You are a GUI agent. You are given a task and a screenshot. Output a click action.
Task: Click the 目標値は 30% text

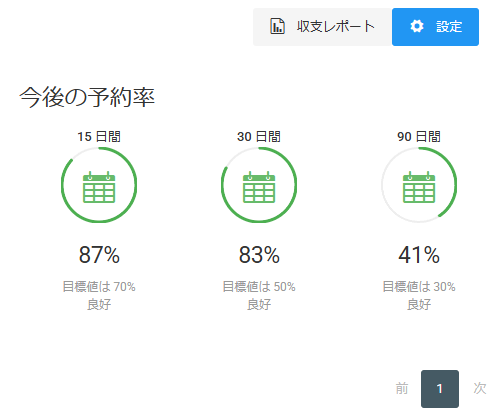point(419,287)
